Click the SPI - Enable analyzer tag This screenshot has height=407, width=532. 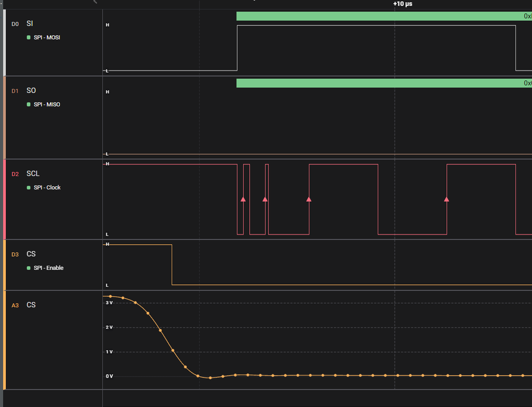pos(48,268)
